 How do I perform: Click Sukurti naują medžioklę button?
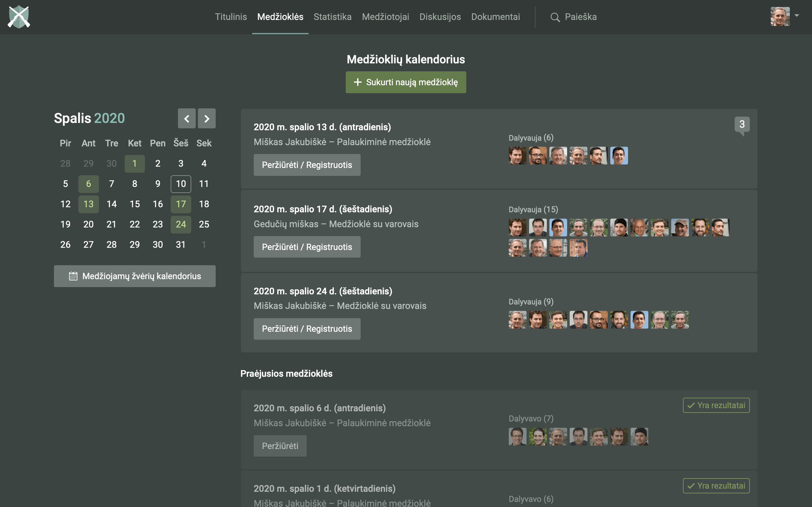[x=406, y=82]
